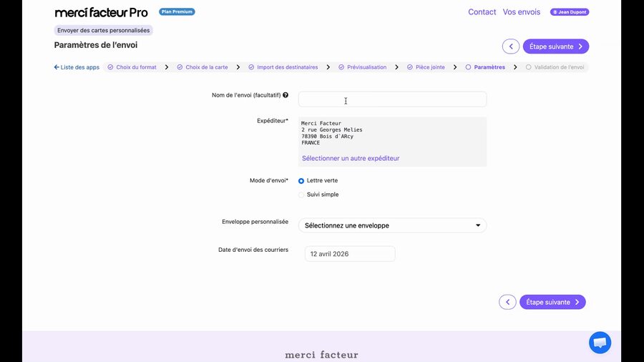
Task: Click the Paramètres de l'envoi heading
Action: pos(96,45)
